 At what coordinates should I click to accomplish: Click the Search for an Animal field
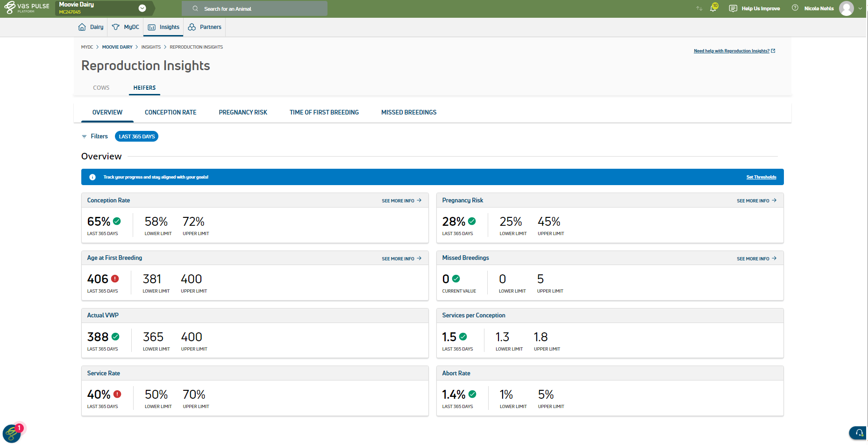pyautogui.click(x=255, y=8)
